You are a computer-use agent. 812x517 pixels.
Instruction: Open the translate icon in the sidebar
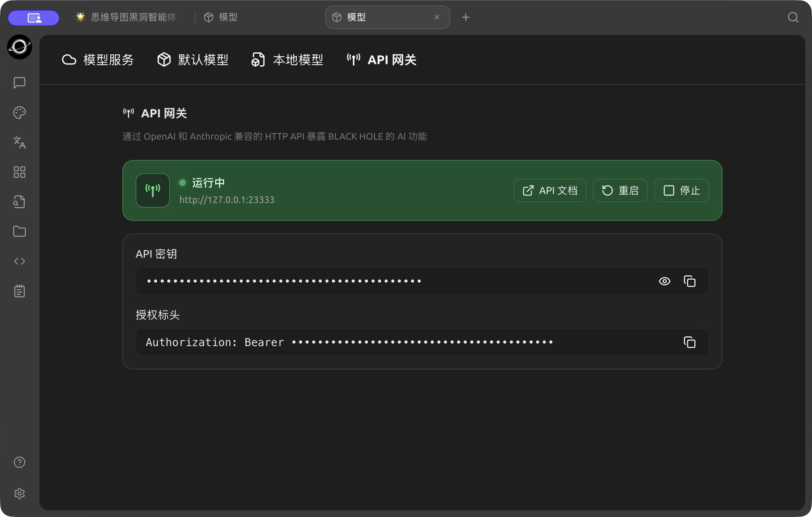point(20,142)
